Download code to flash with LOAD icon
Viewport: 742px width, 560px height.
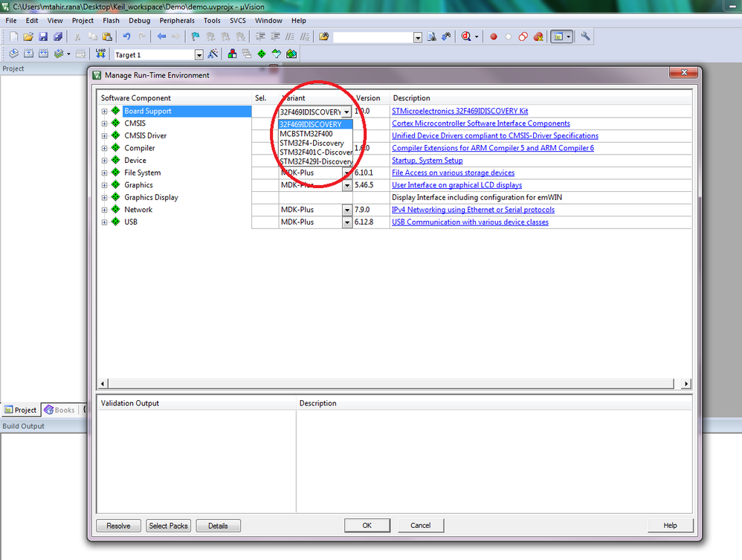(x=100, y=54)
